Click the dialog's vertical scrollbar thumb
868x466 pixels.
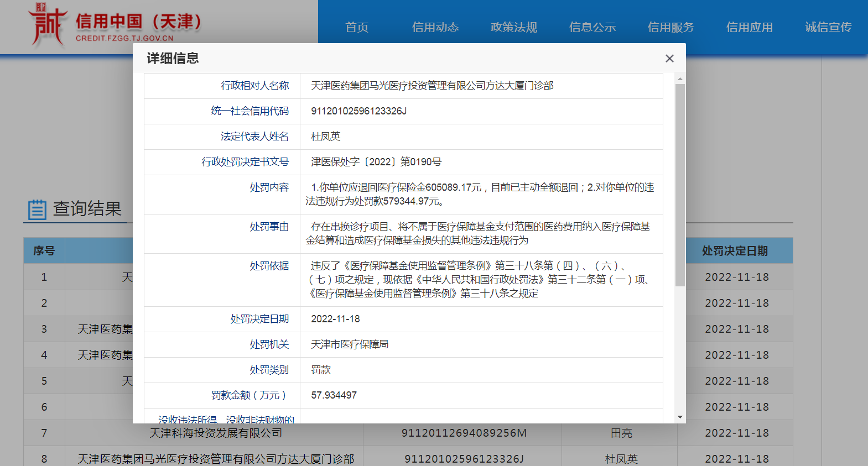[x=680, y=185]
